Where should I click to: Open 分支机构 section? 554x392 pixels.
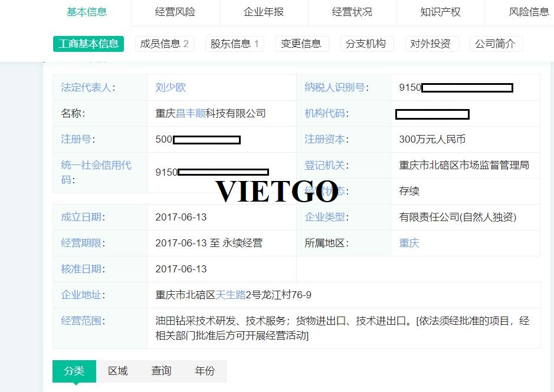click(367, 44)
